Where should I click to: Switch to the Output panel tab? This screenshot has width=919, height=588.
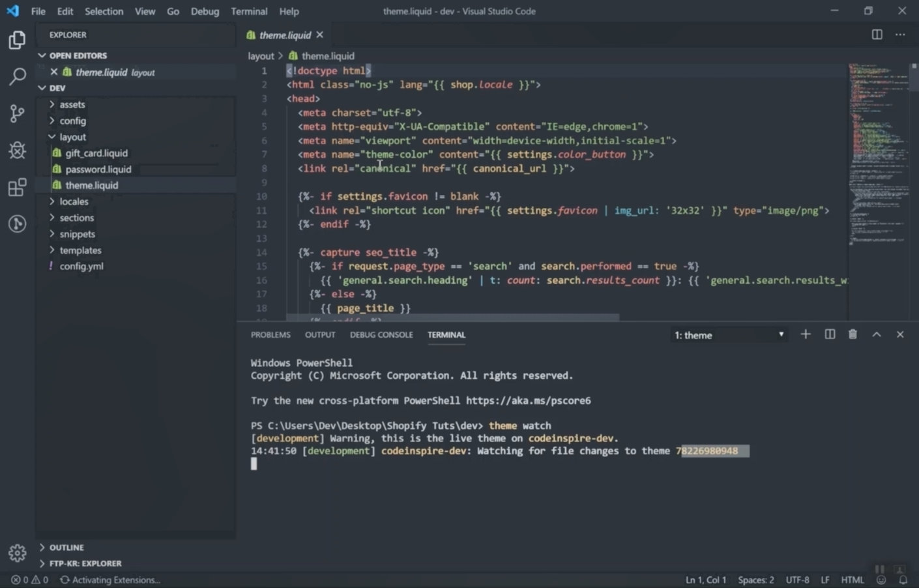[x=320, y=334]
